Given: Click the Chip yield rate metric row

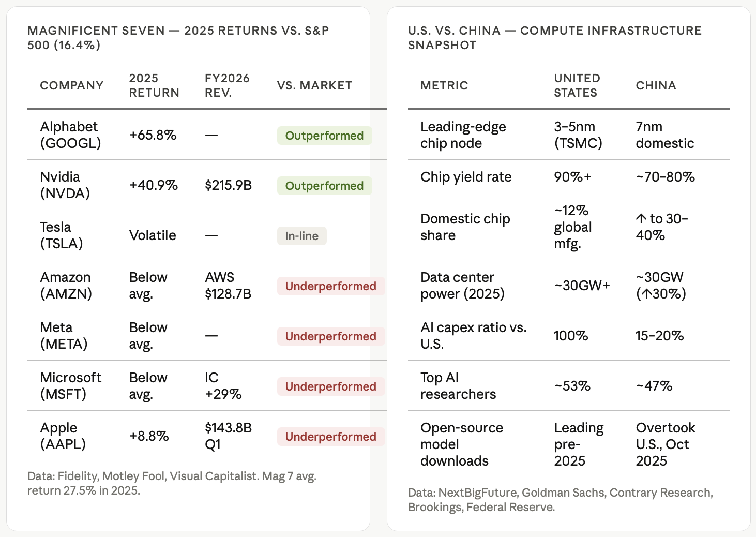Looking at the screenshot, I should click(466, 177).
